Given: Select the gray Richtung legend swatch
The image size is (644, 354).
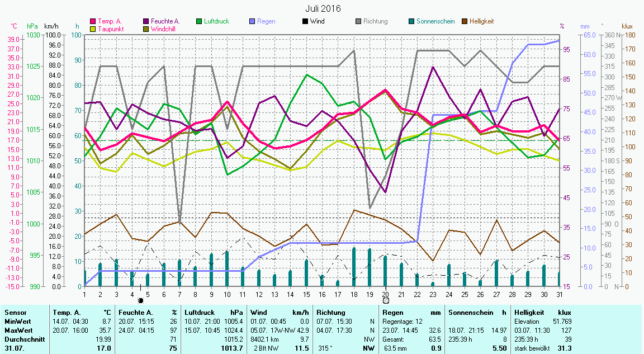Looking at the screenshot, I should pos(358,21).
